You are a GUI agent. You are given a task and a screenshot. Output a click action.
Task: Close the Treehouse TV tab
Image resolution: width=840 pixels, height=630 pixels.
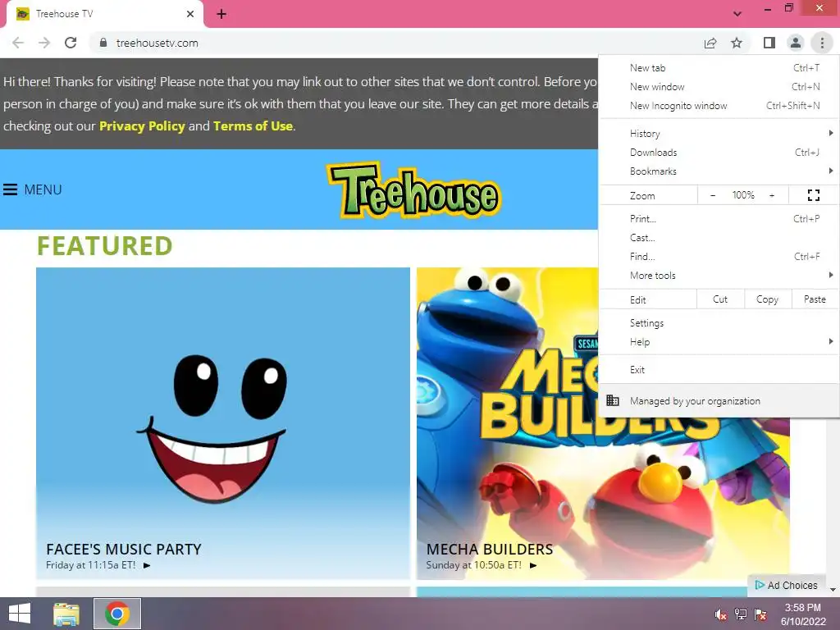pyautogui.click(x=190, y=15)
